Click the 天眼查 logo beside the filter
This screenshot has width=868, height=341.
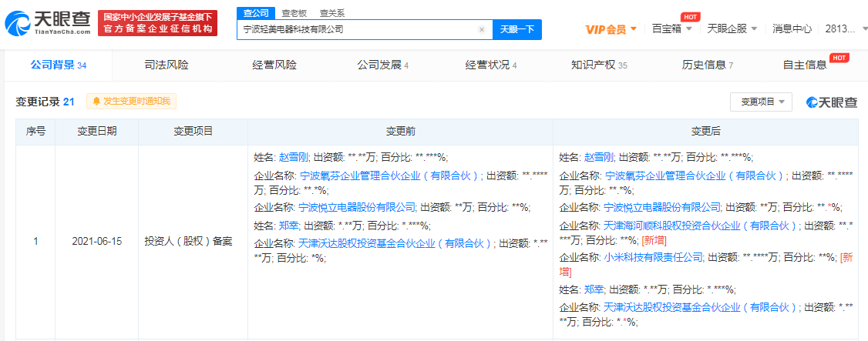[832, 102]
